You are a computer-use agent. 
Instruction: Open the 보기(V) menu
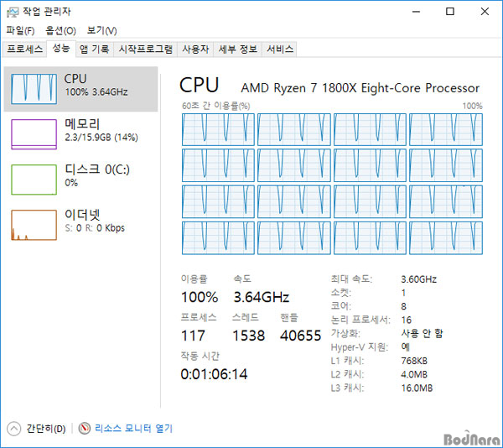pyautogui.click(x=102, y=31)
